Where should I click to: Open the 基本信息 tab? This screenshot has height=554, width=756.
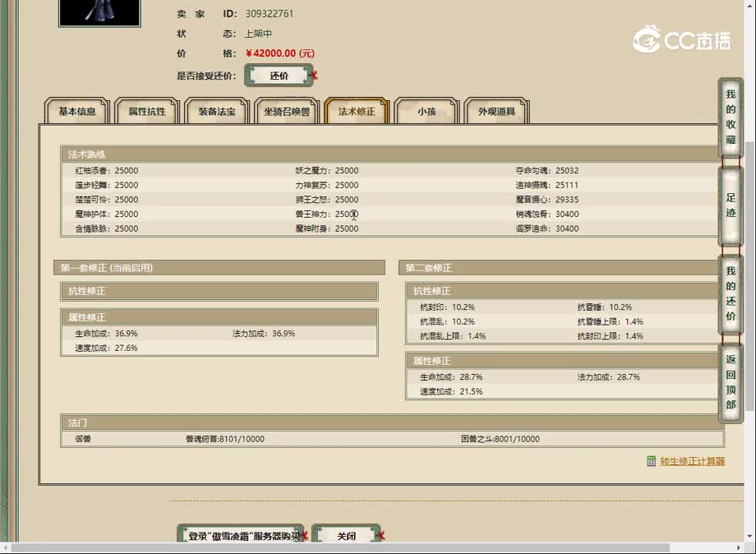77,112
